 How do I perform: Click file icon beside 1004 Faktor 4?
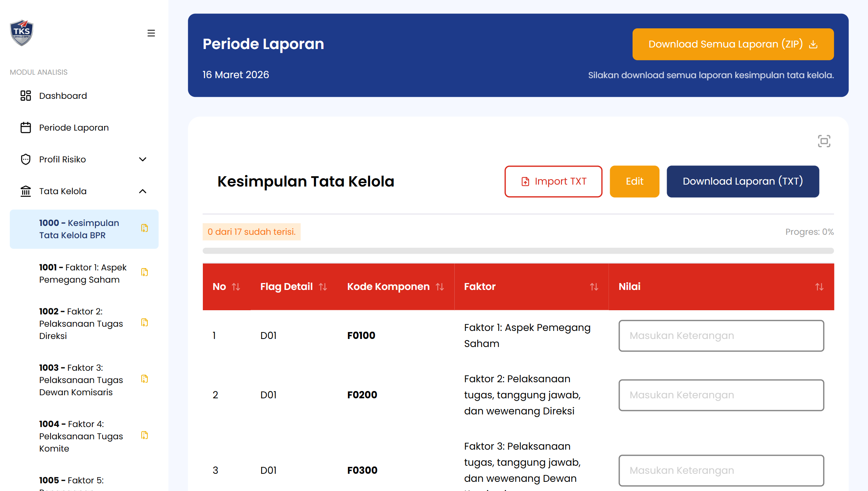pos(144,435)
